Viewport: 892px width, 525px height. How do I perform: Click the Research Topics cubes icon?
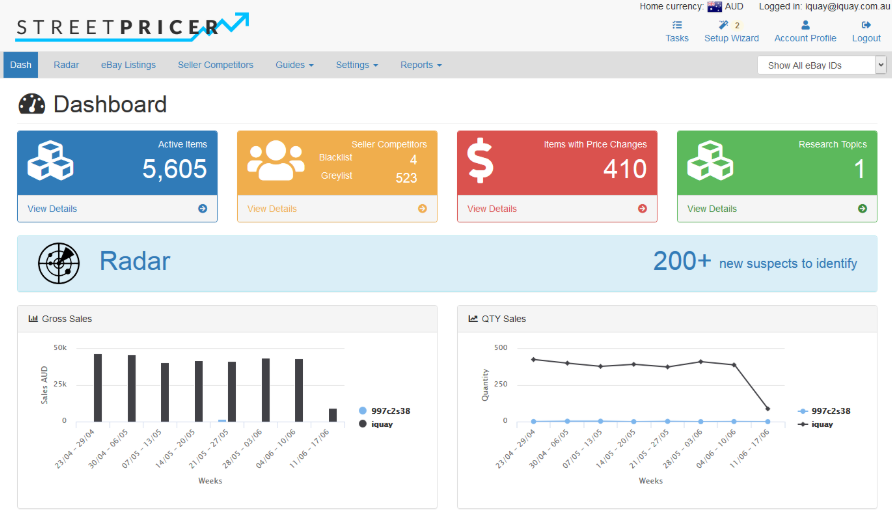coord(710,160)
